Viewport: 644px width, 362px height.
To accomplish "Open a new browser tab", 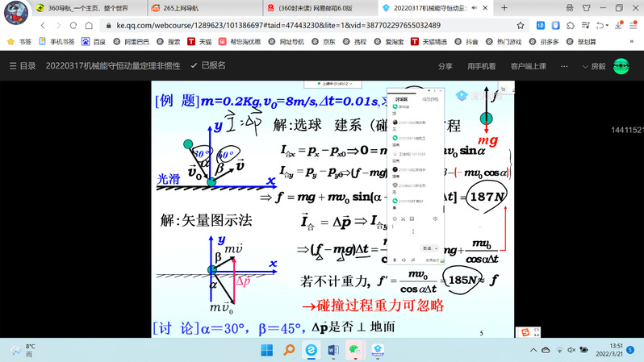I will 504,8.
